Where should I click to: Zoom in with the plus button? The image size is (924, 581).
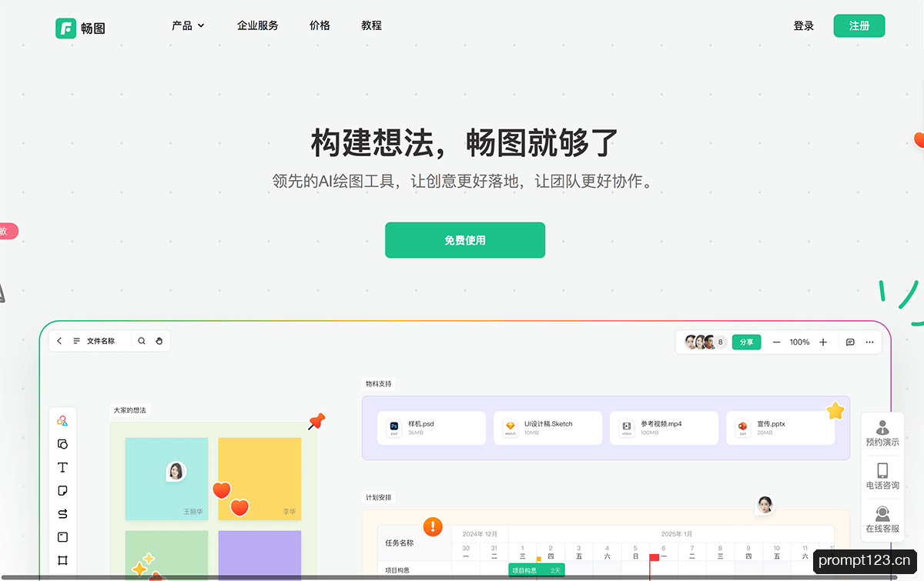(823, 342)
